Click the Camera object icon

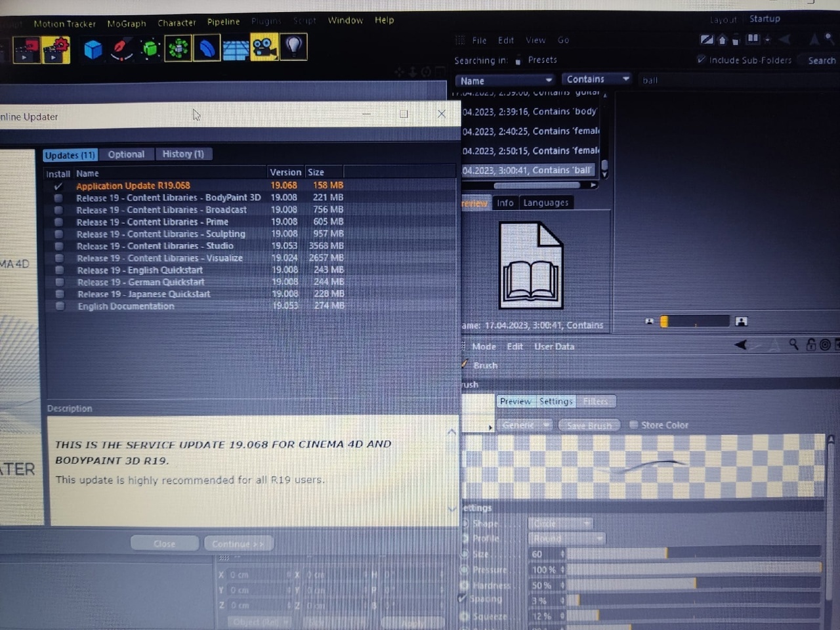(264, 48)
